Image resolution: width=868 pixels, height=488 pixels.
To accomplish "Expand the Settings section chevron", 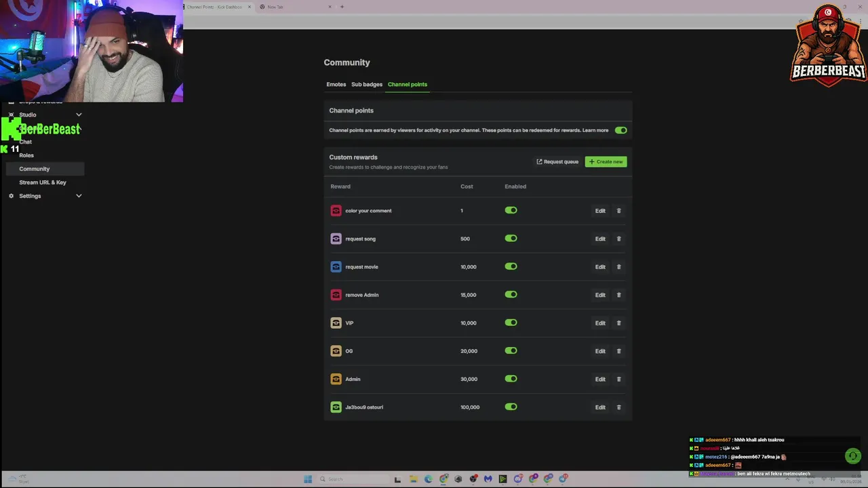I will [79, 196].
